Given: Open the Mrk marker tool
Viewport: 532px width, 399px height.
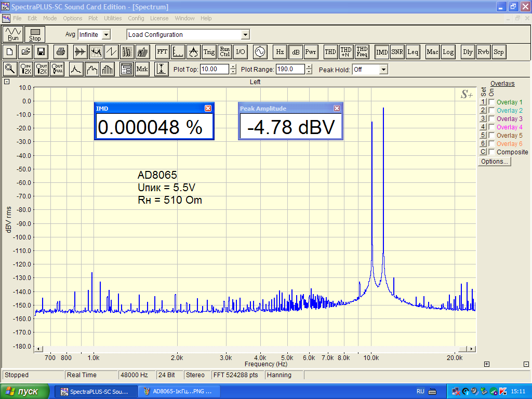Looking at the screenshot, I should tap(142, 69).
